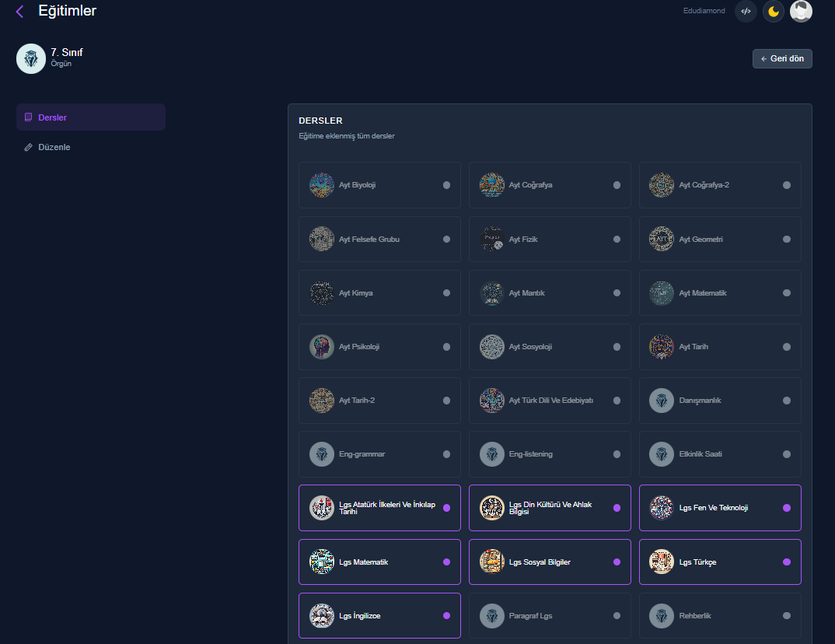Click the Lgs İngilizce course name
The height and width of the screenshot is (644, 835).
pyautogui.click(x=359, y=616)
